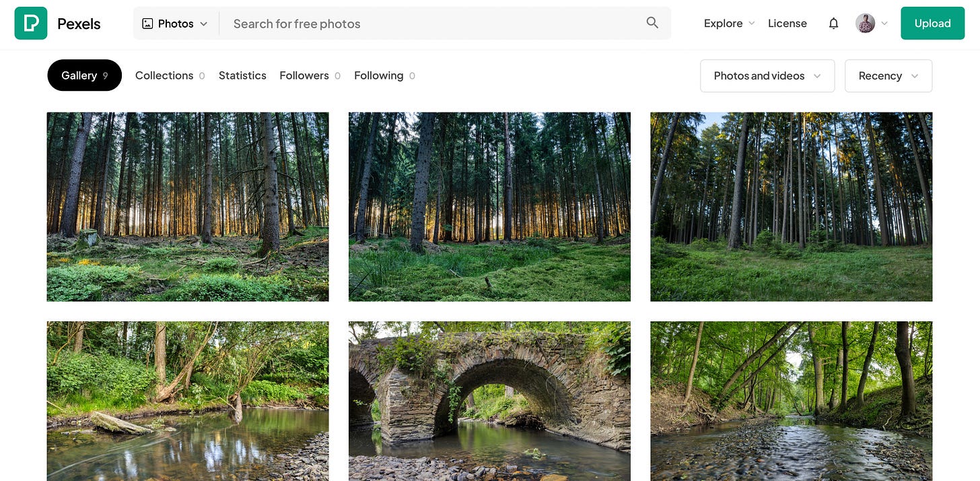Open the Photos search type dropdown
The height and width of the screenshot is (481, 980).
pos(175,24)
